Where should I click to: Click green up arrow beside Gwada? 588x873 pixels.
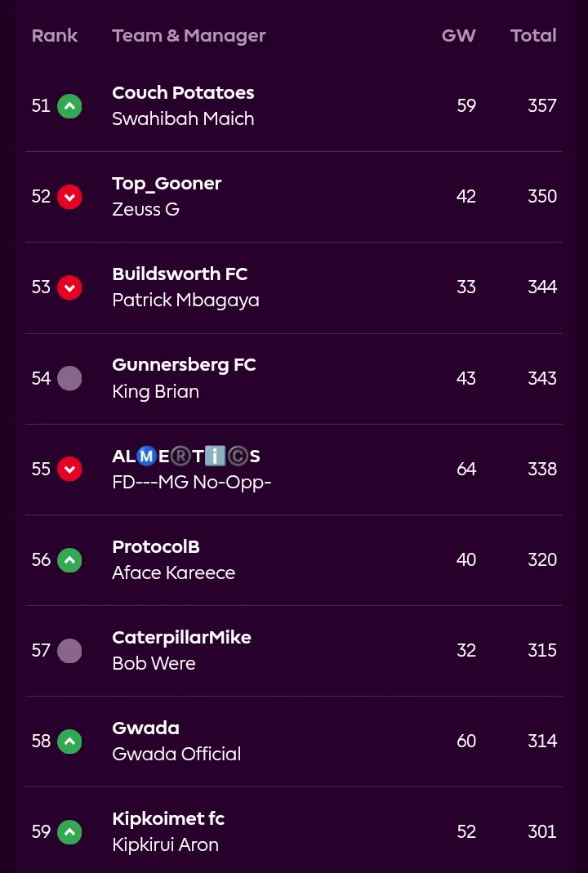[x=69, y=741]
